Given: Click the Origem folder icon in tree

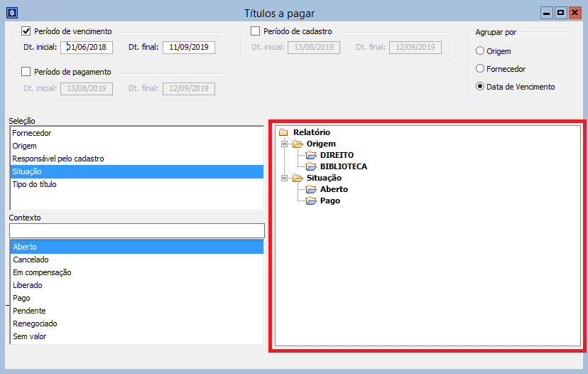Looking at the screenshot, I should [x=297, y=144].
